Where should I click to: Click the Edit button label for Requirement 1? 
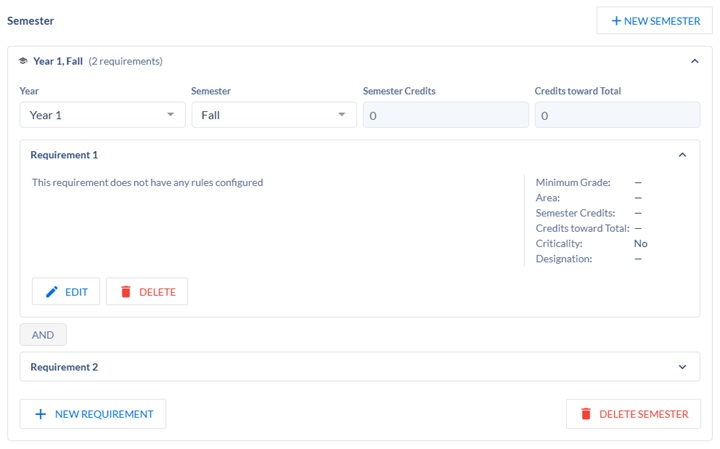tap(76, 292)
